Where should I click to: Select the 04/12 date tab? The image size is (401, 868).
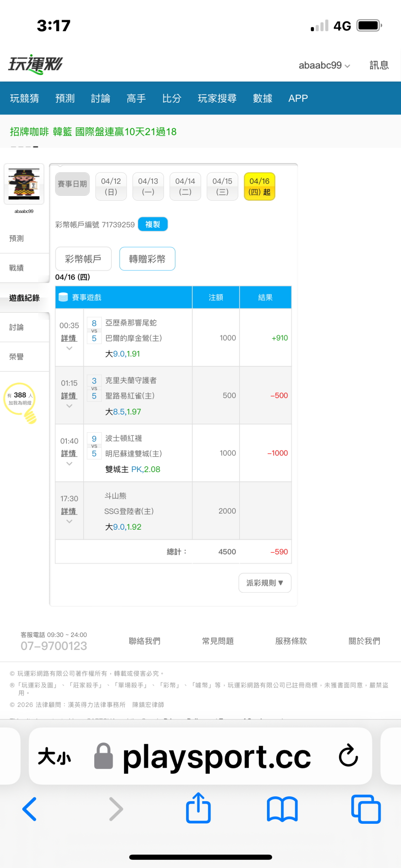click(111, 186)
